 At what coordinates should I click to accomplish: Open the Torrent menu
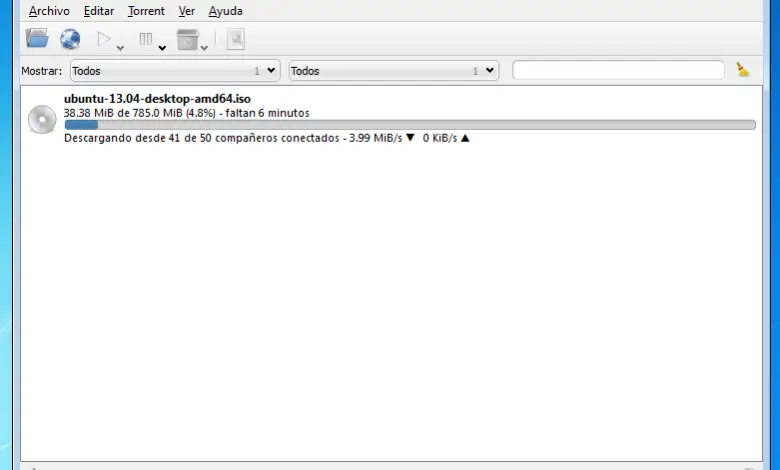(146, 11)
